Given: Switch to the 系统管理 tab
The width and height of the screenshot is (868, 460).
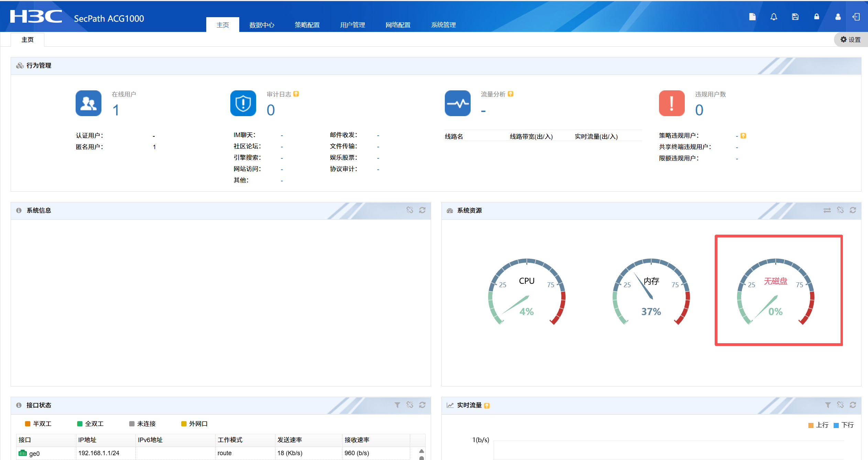Looking at the screenshot, I should [443, 25].
